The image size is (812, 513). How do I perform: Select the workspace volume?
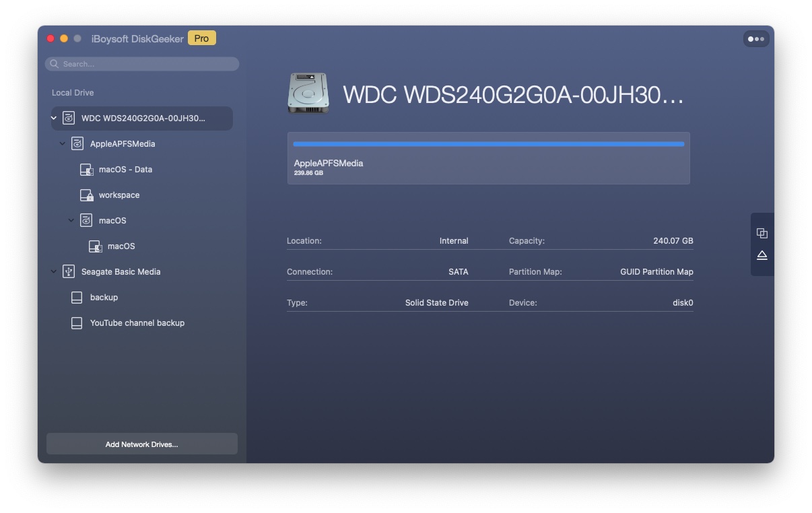(119, 195)
